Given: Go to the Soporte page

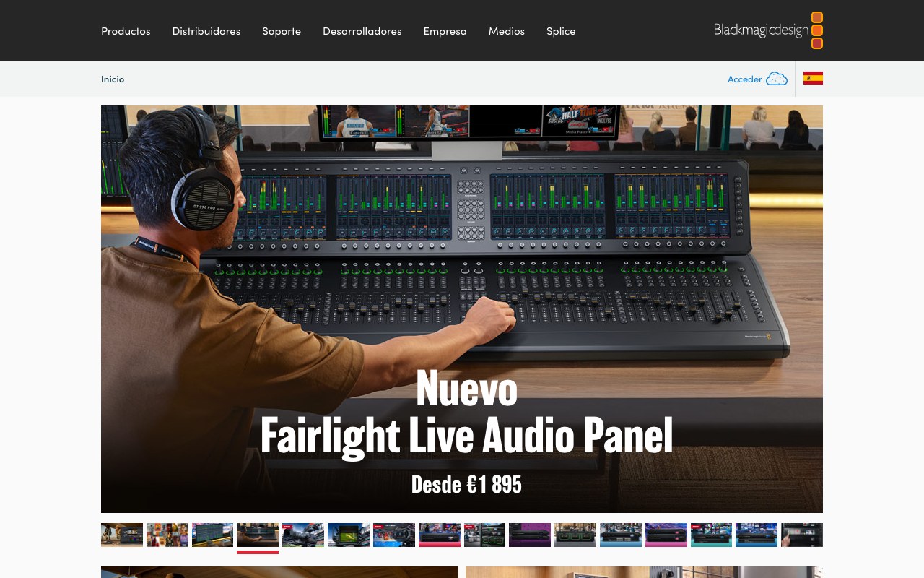Looking at the screenshot, I should click(x=282, y=31).
